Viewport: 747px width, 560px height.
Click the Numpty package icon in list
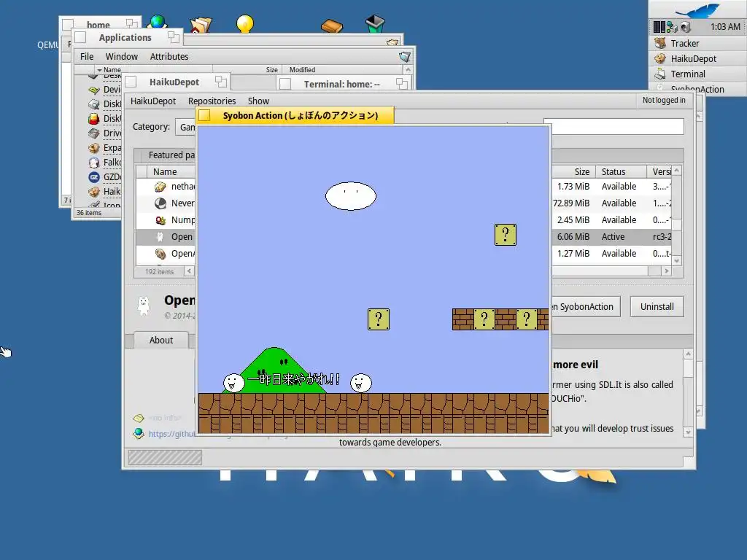click(160, 220)
